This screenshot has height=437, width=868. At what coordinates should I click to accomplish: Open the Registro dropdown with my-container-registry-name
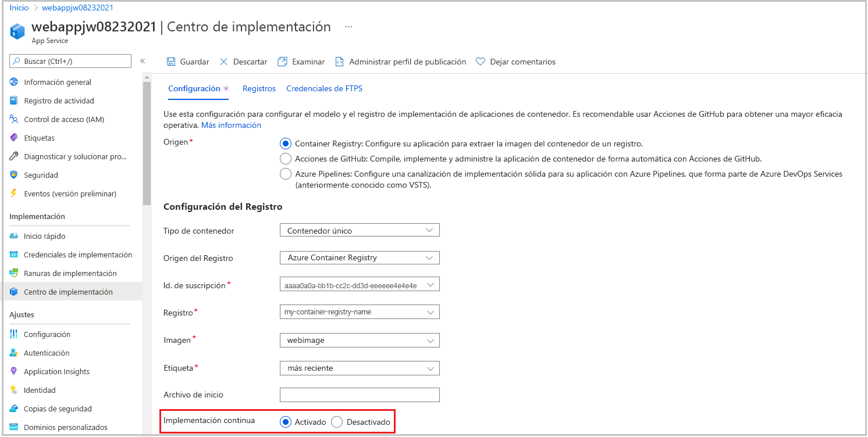[x=360, y=312]
